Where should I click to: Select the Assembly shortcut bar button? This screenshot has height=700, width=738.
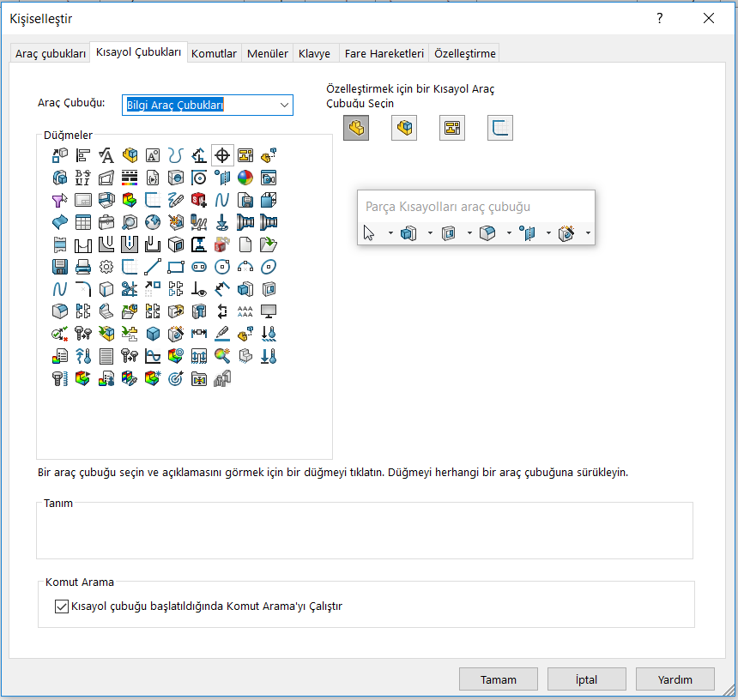(404, 129)
